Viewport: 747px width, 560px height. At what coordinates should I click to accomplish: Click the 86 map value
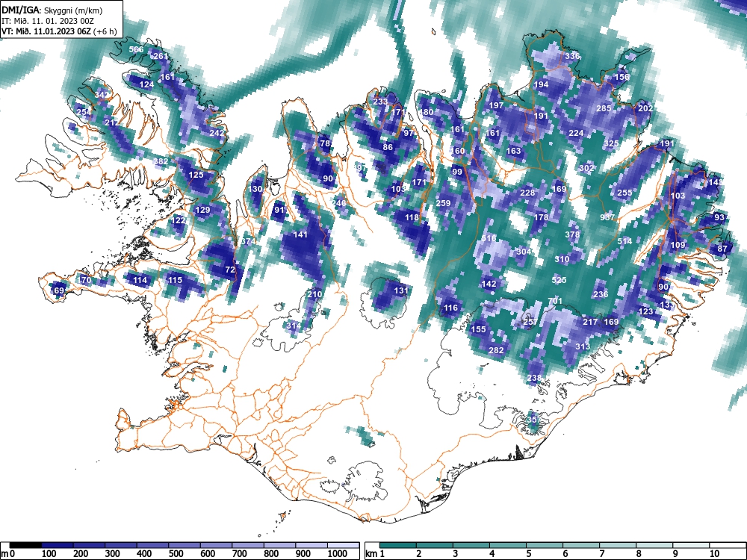[x=388, y=147]
